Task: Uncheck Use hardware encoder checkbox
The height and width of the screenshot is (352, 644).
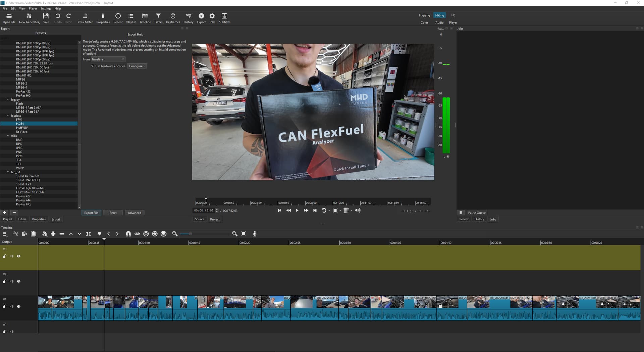Action: click(93, 66)
